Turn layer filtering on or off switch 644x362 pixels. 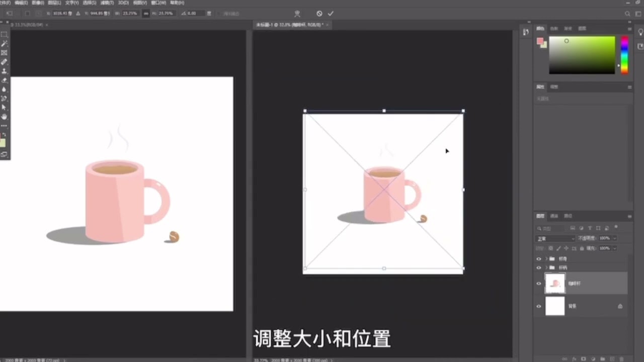(x=616, y=227)
